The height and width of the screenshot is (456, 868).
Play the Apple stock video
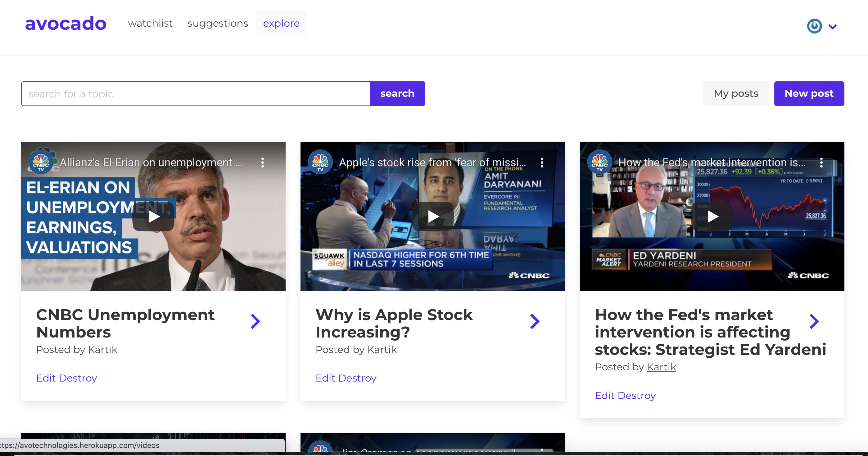(x=433, y=217)
